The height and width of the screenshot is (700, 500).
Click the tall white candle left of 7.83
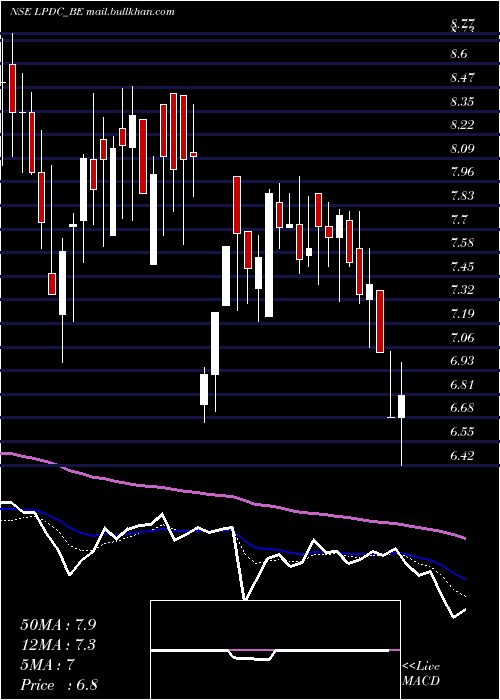click(269, 255)
